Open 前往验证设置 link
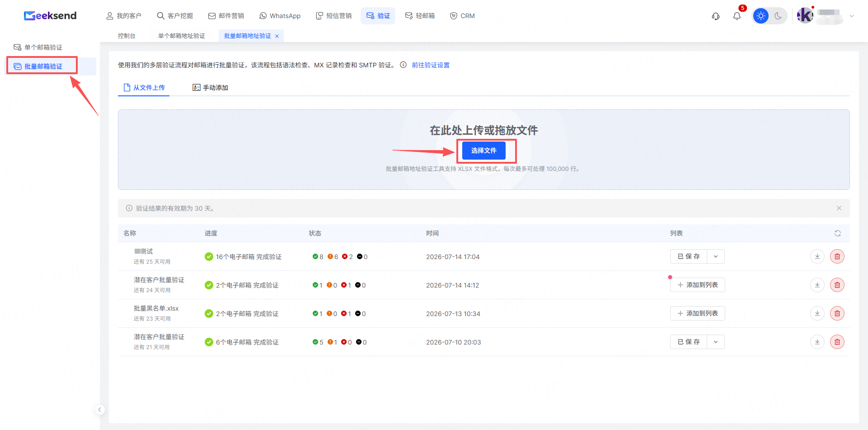This screenshot has width=868, height=430. click(x=431, y=65)
